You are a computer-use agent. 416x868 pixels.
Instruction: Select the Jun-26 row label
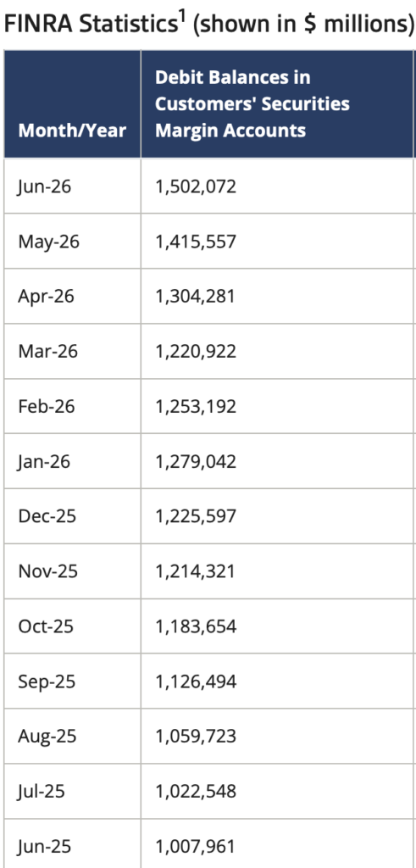click(44, 186)
